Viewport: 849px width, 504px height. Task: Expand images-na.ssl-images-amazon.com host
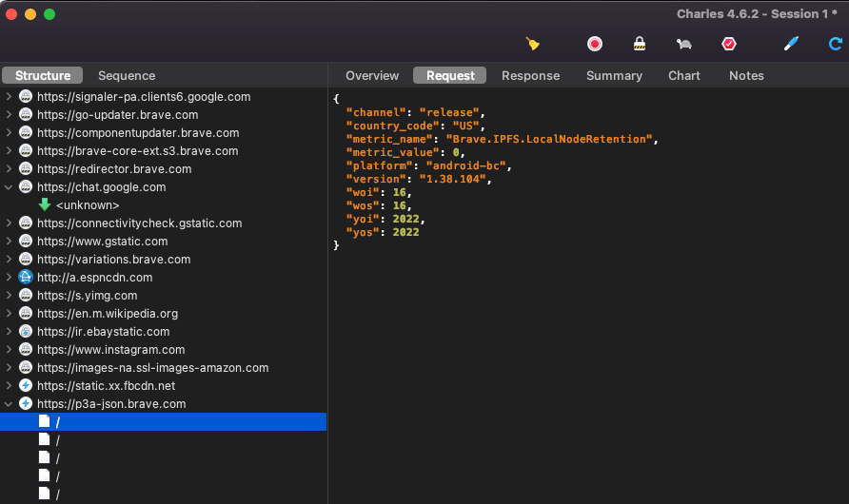click(9, 368)
